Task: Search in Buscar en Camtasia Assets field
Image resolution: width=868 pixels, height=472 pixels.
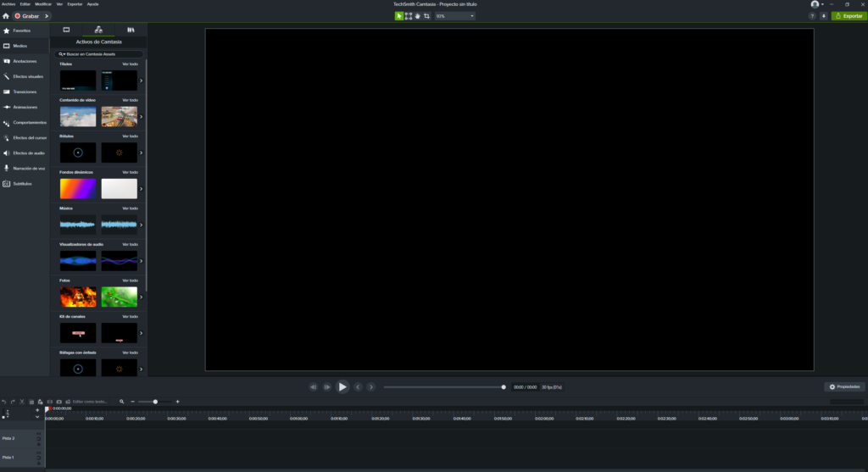Action: [x=99, y=54]
